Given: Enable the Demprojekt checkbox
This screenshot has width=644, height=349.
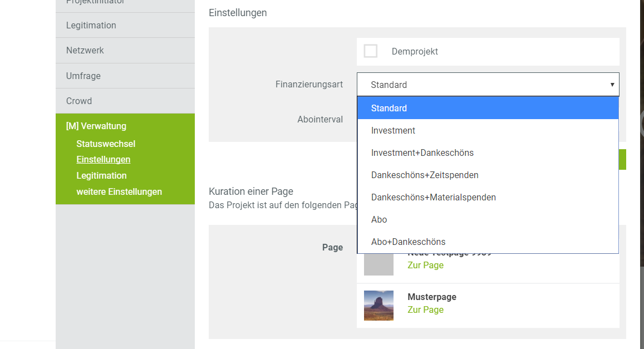Looking at the screenshot, I should [x=371, y=51].
